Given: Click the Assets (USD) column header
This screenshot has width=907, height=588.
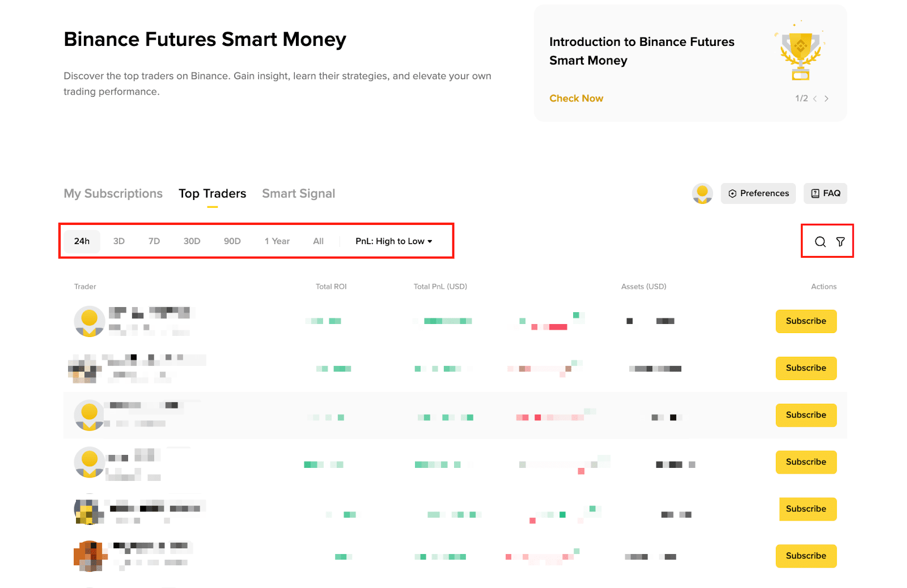Looking at the screenshot, I should tap(644, 287).
